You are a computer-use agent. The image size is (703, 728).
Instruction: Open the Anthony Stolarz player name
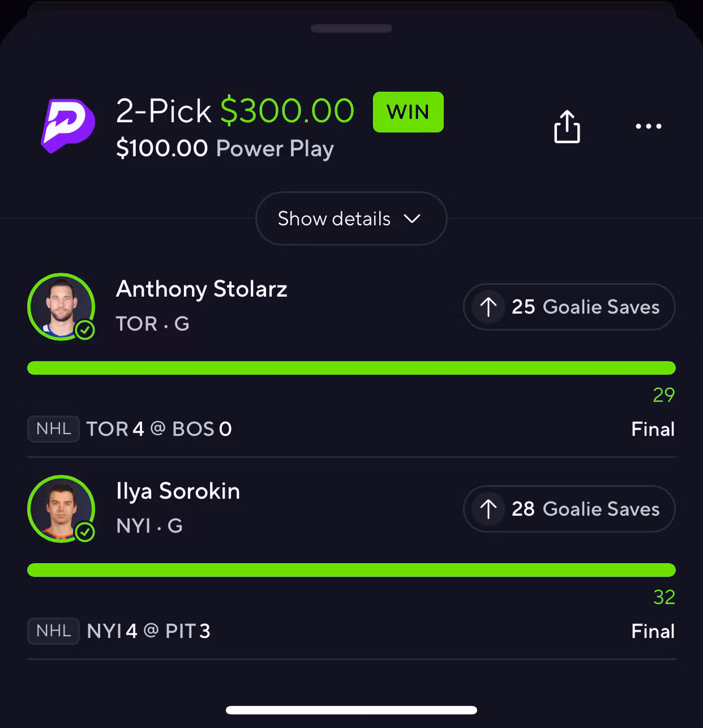(202, 289)
